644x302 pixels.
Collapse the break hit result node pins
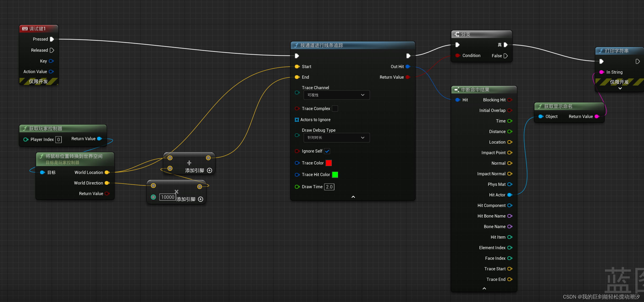pyautogui.click(x=484, y=288)
